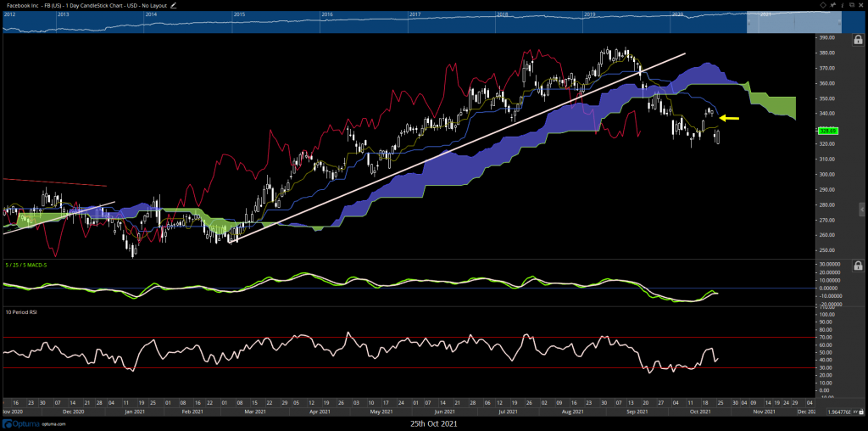The width and height of the screenshot is (868, 431).
Task: Click the Mar 2021 date axis label
Action: 256,411
